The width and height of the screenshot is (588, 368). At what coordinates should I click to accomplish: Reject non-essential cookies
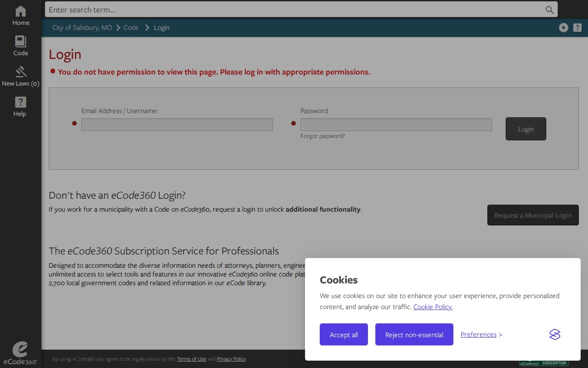414,334
